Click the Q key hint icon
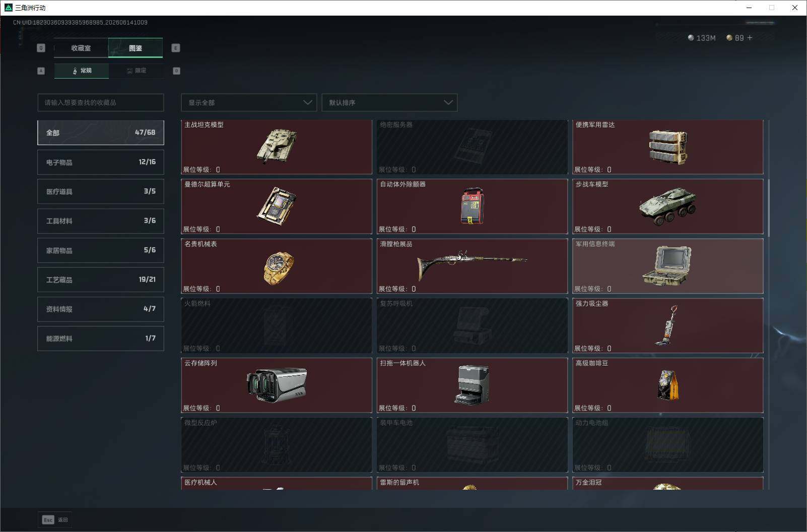 (41, 48)
